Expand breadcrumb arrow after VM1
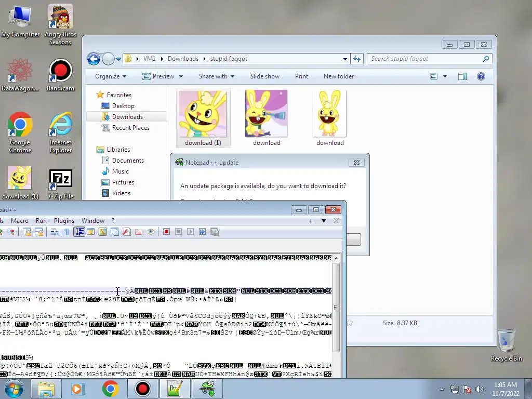532x399 pixels. (x=162, y=59)
